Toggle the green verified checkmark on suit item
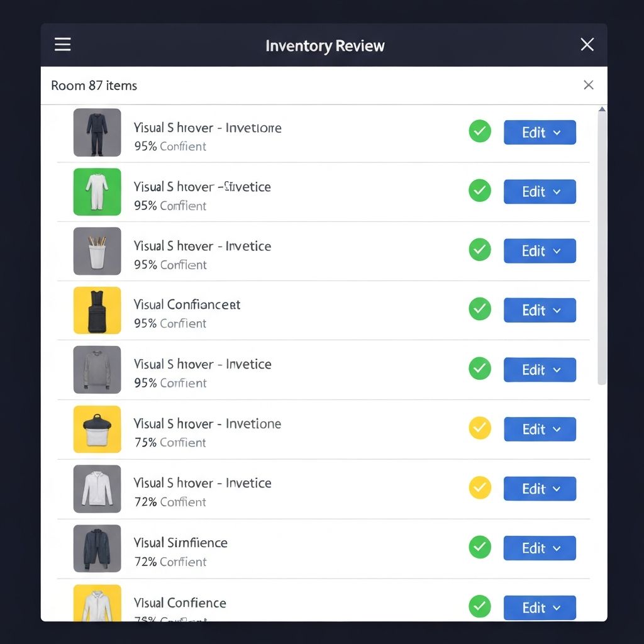 (480, 131)
